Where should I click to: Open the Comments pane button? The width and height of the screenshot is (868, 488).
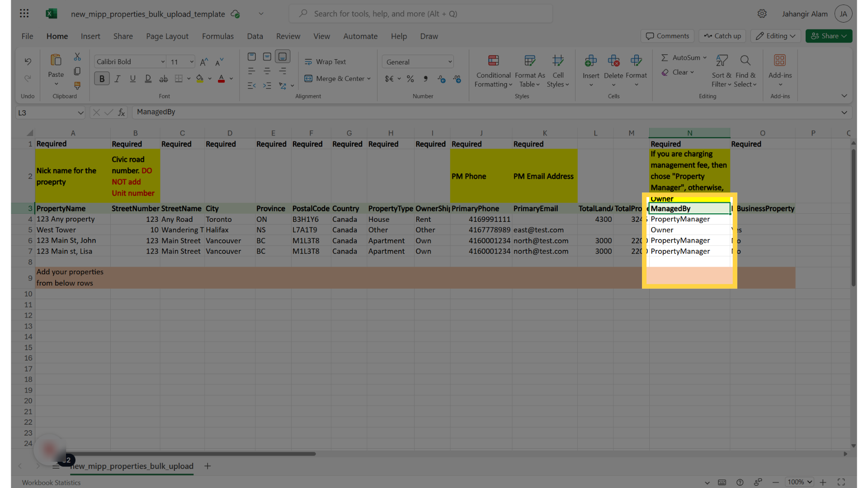(667, 36)
